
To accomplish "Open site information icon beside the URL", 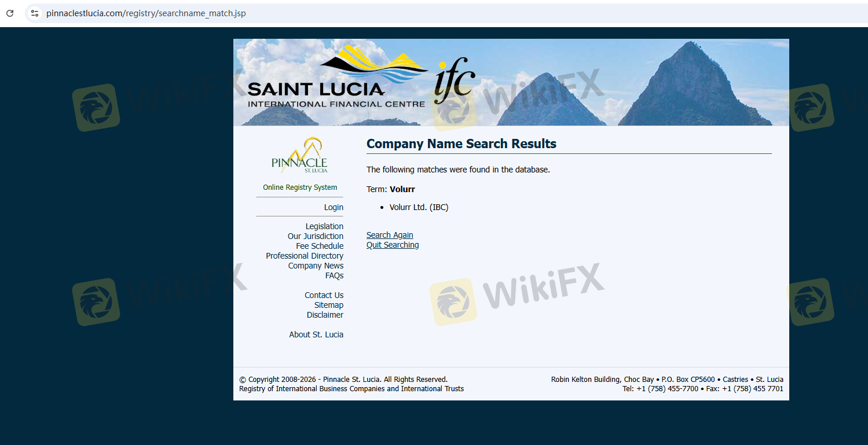I will pyautogui.click(x=35, y=13).
